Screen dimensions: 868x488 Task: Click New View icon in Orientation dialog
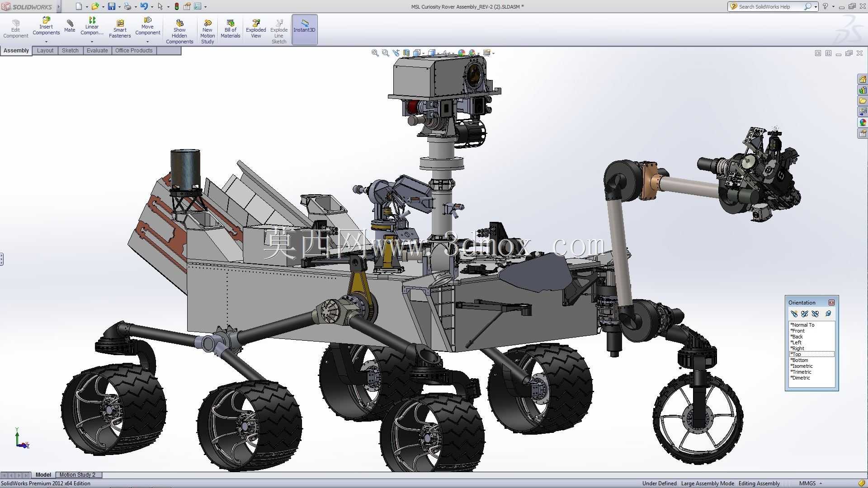point(794,314)
